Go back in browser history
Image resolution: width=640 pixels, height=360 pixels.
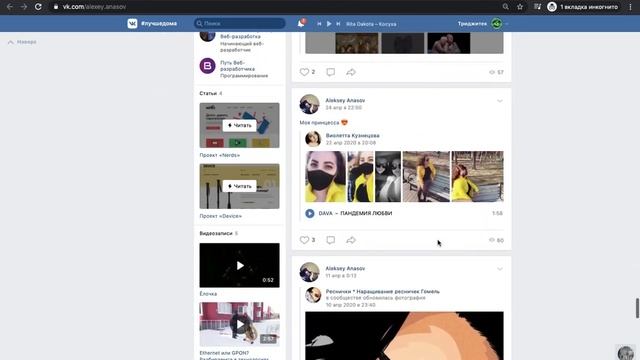(9, 7)
